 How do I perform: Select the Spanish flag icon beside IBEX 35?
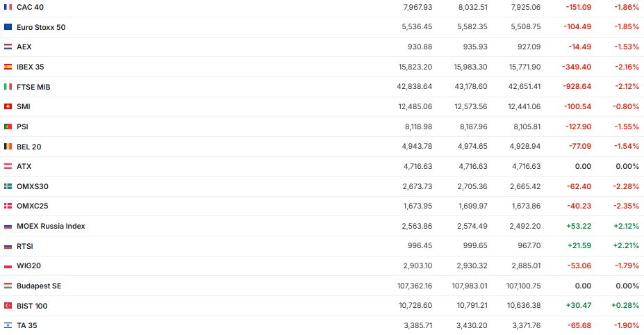click(8, 67)
